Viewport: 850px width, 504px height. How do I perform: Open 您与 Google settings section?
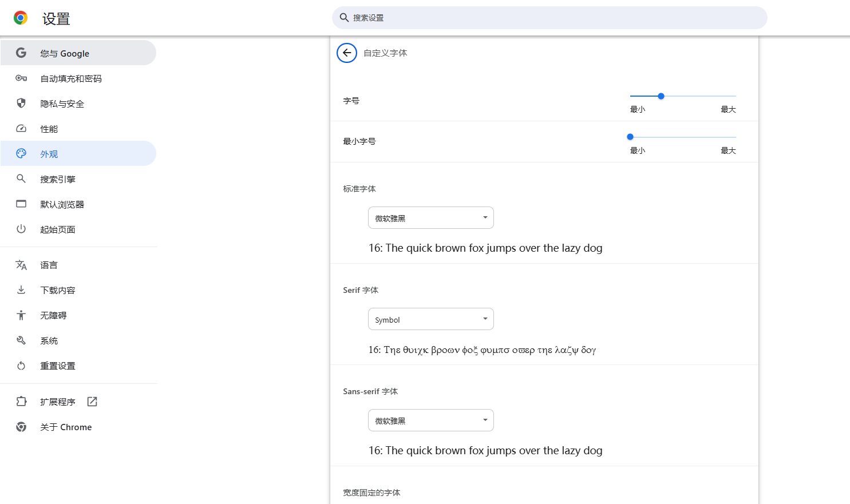point(78,53)
